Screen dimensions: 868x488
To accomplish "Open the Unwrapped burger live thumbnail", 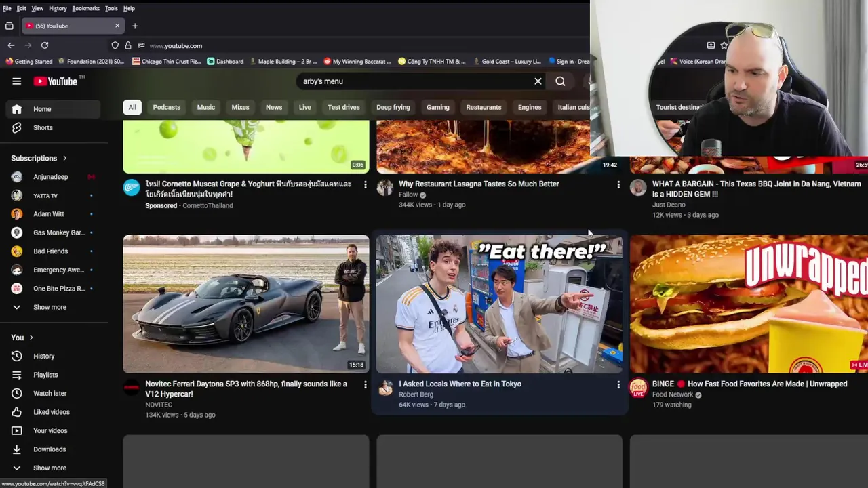I will (x=749, y=304).
